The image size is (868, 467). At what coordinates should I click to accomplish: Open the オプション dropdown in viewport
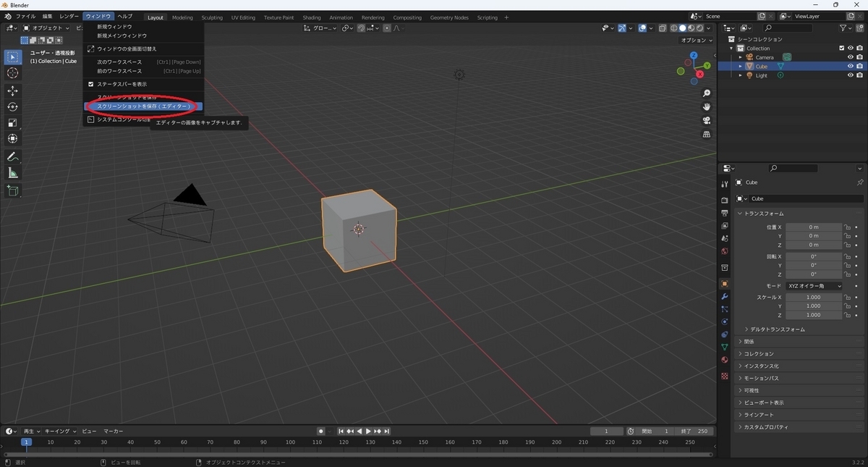tap(697, 41)
